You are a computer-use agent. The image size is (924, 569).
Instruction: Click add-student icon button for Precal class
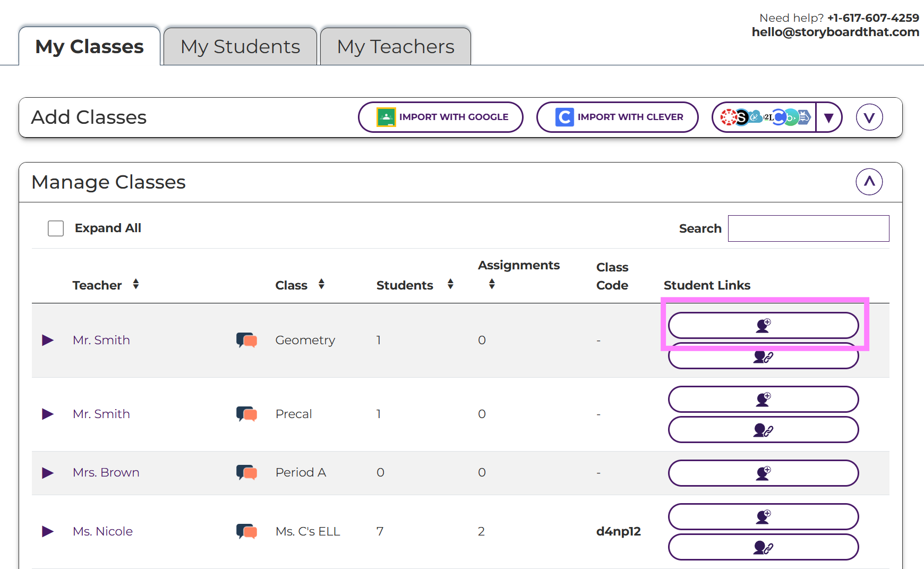coord(763,399)
